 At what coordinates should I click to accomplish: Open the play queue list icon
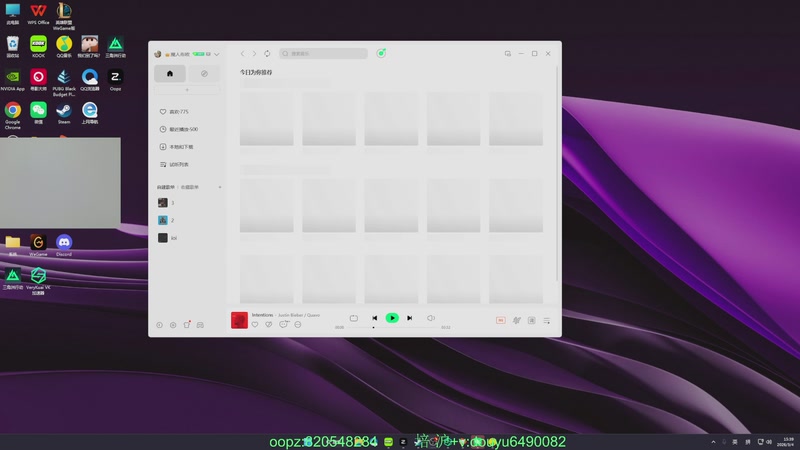point(546,320)
